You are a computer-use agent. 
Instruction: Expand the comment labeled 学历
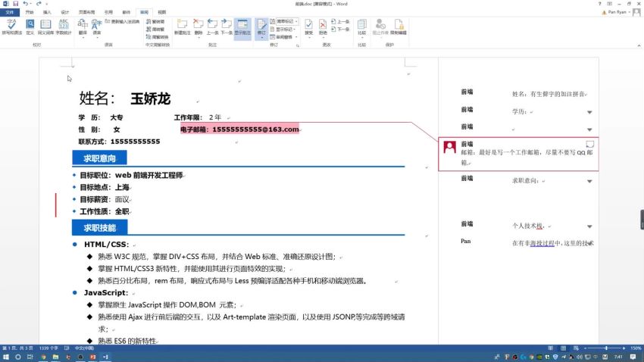tap(589, 112)
